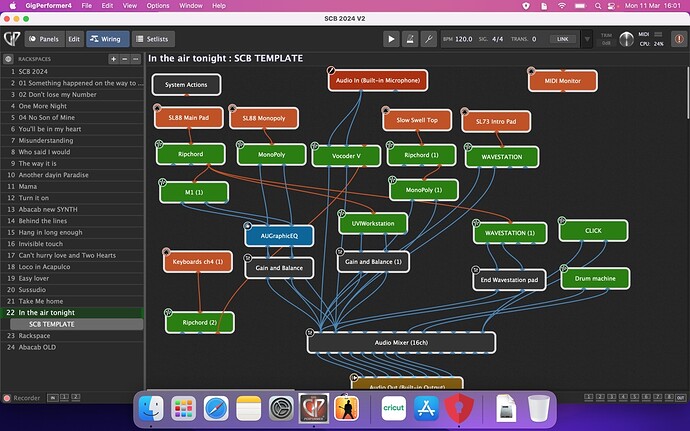
Task: Toggle the TRIM 0dB control
Action: 606,39
